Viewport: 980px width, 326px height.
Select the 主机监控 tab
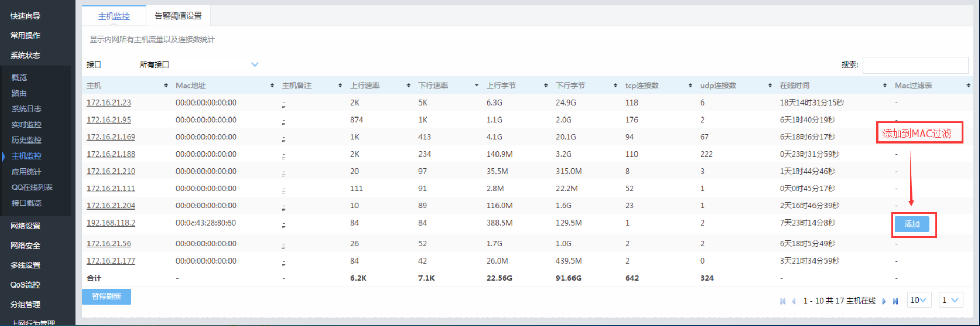tap(114, 16)
